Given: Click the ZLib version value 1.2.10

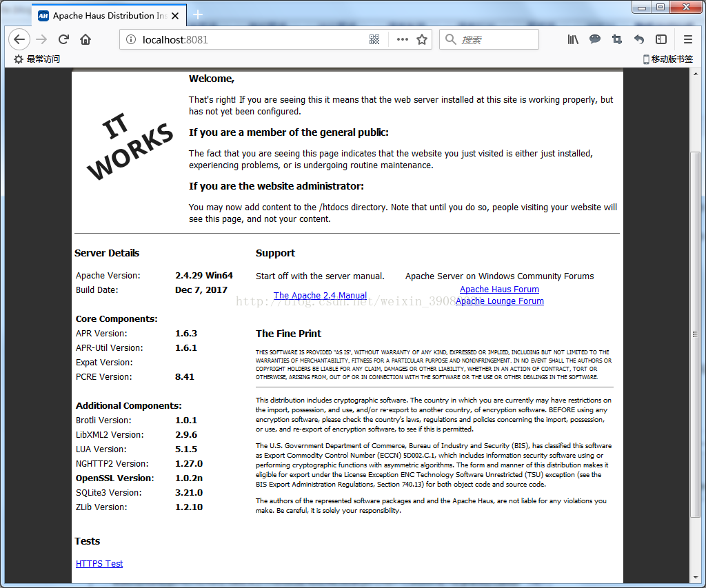Looking at the screenshot, I should tap(189, 507).
